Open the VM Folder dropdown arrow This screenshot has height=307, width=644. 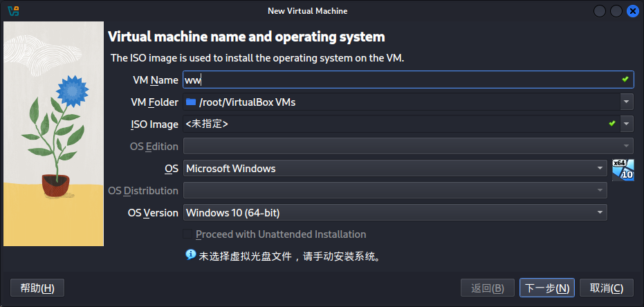point(627,102)
